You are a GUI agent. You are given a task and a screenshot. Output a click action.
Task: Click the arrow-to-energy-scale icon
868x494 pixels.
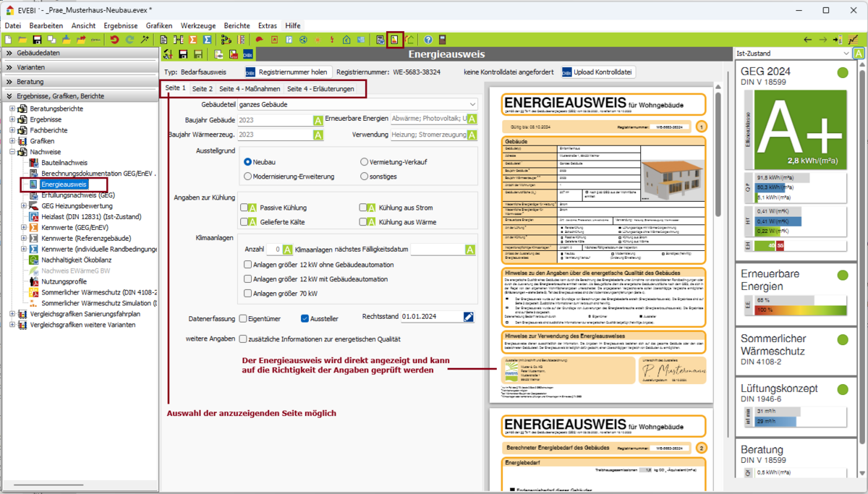click(x=838, y=40)
